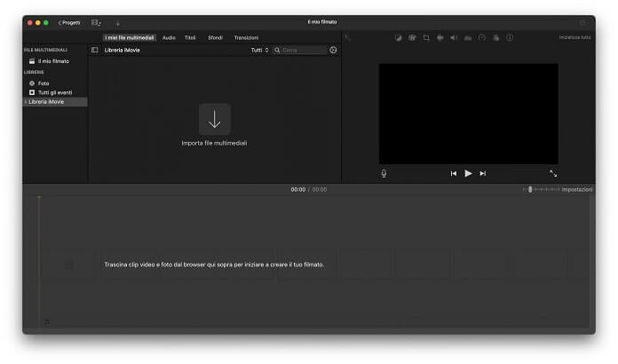The image size is (618, 364).
Task: Click the magic wand auto-enhance icon
Action: 348,38
